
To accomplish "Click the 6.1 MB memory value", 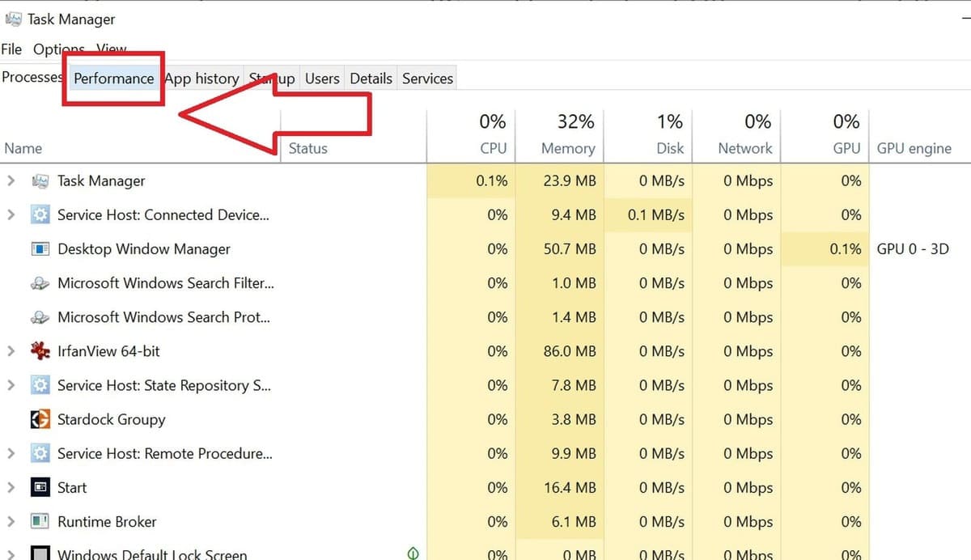I will point(574,521).
